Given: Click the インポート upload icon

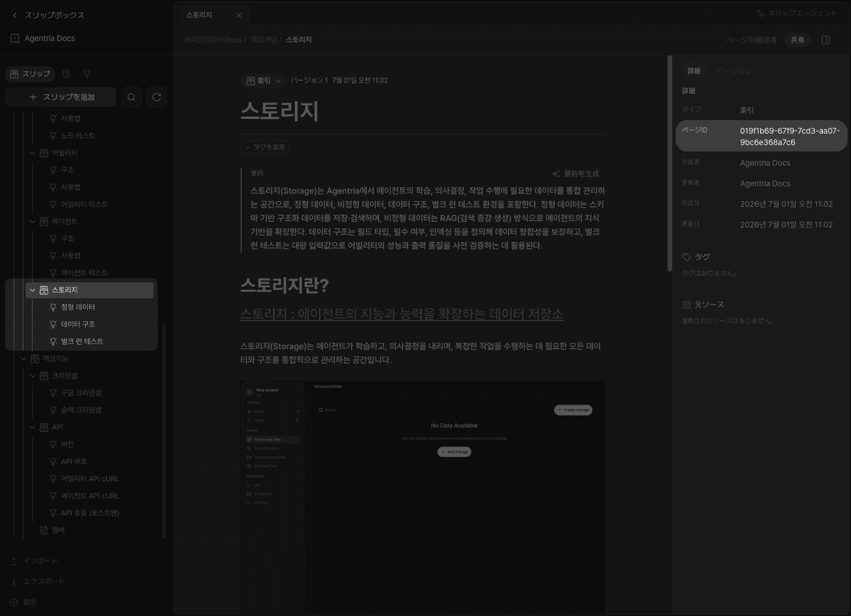Looking at the screenshot, I should click(14, 561).
